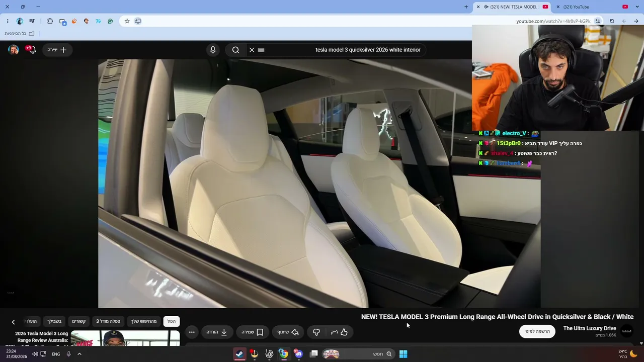Open a new browser tab
Viewport: 644px width, 362px height.
[466, 7]
